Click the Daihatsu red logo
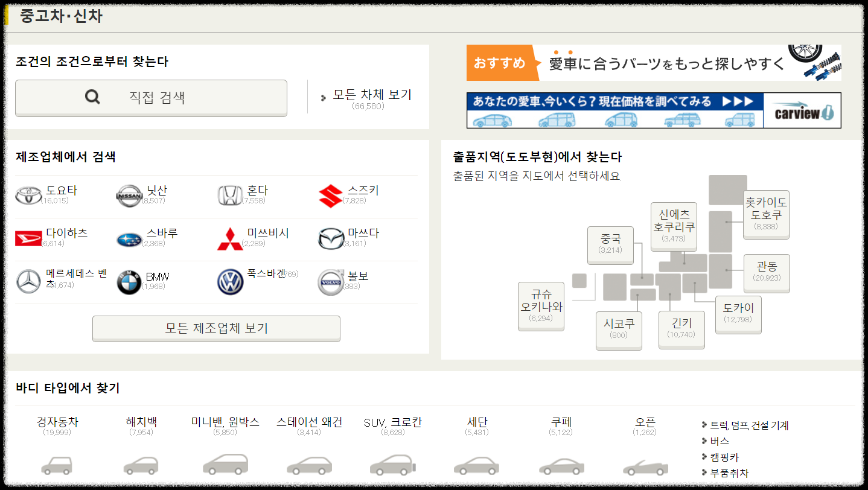 (x=27, y=237)
